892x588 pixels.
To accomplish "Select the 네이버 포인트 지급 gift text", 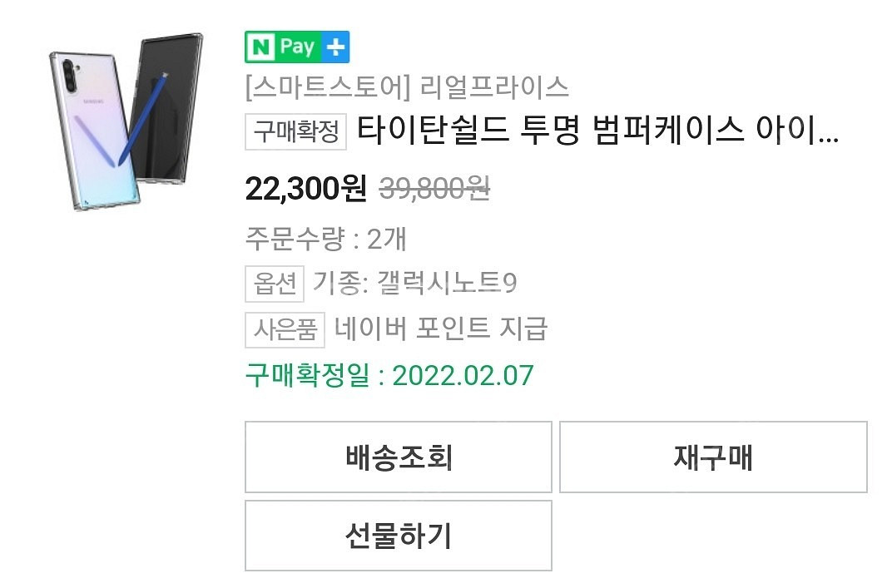I will (x=441, y=329).
